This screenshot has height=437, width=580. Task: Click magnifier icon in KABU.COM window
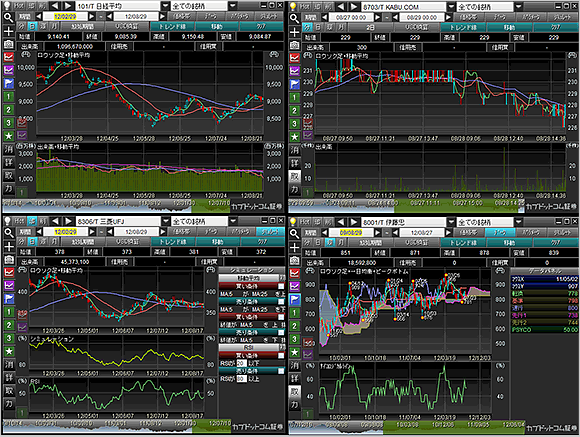coord(294,18)
